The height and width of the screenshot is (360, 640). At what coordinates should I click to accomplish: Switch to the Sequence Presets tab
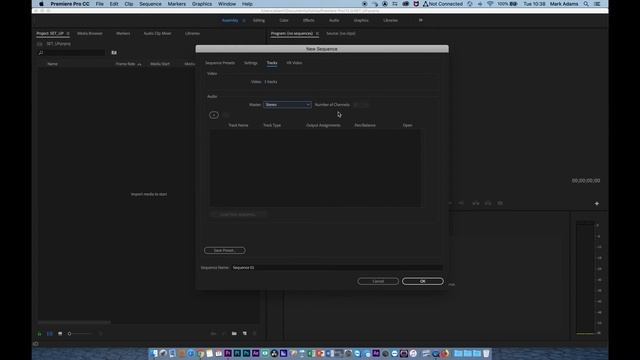[x=220, y=63]
